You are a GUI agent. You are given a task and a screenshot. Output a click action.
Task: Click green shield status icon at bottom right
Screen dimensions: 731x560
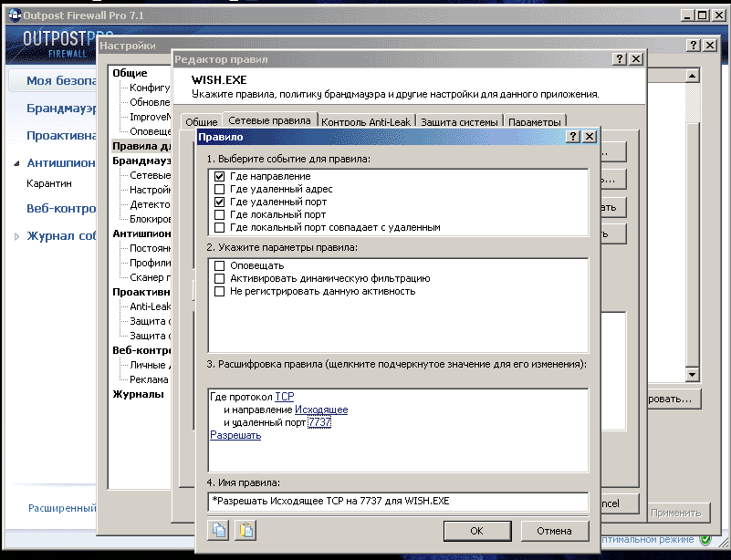pos(705,540)
